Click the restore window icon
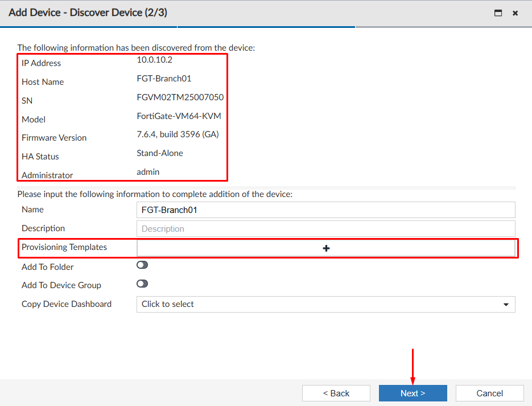 pos(497,13)
